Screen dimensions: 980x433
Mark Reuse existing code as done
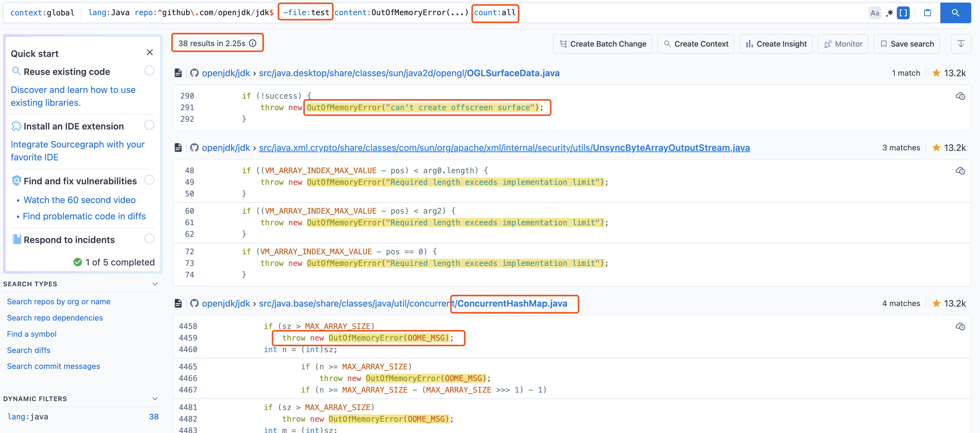[149, 70]
